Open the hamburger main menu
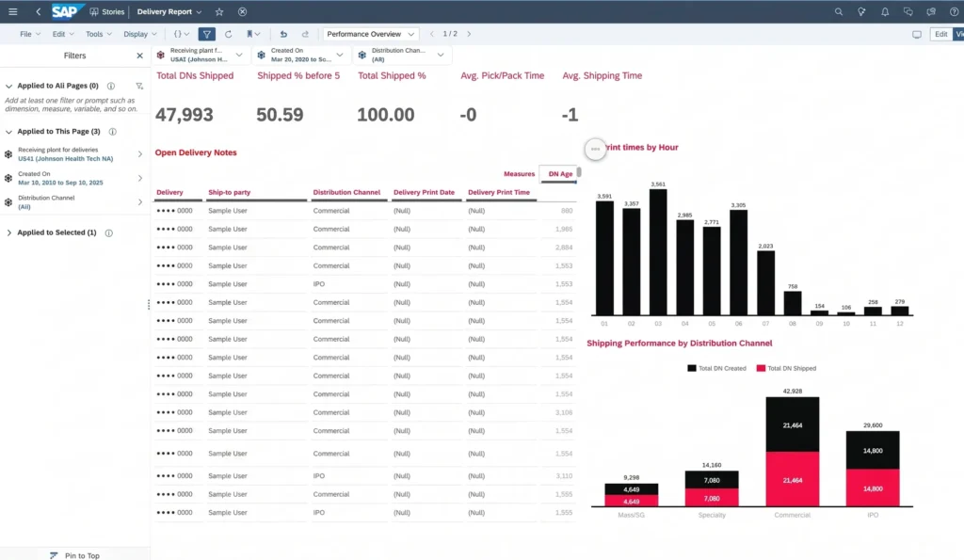This screenshot has height=560, width=964. [x=13, y=11]
